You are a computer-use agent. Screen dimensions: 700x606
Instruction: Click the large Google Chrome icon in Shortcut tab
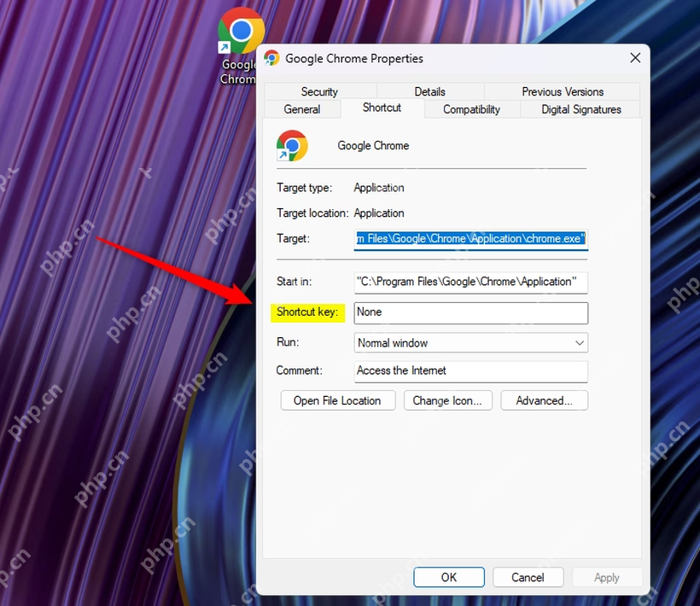(x=292, y=145)
